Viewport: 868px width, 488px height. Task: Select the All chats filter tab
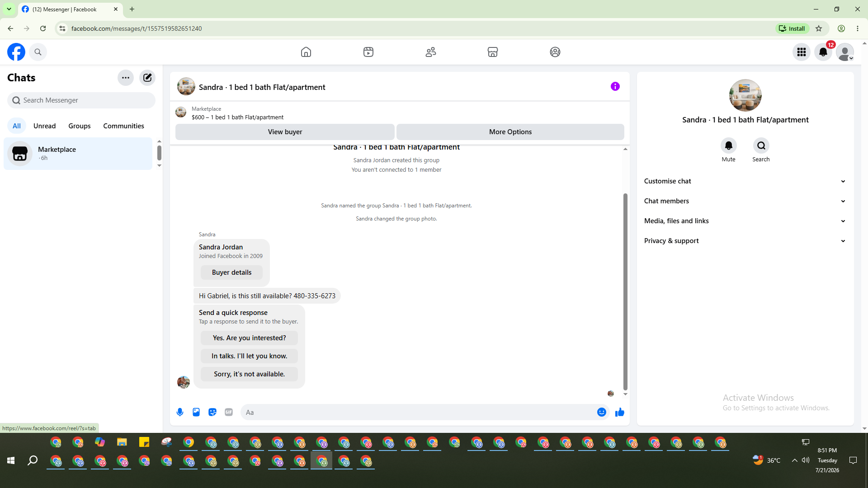click(17, 126)
